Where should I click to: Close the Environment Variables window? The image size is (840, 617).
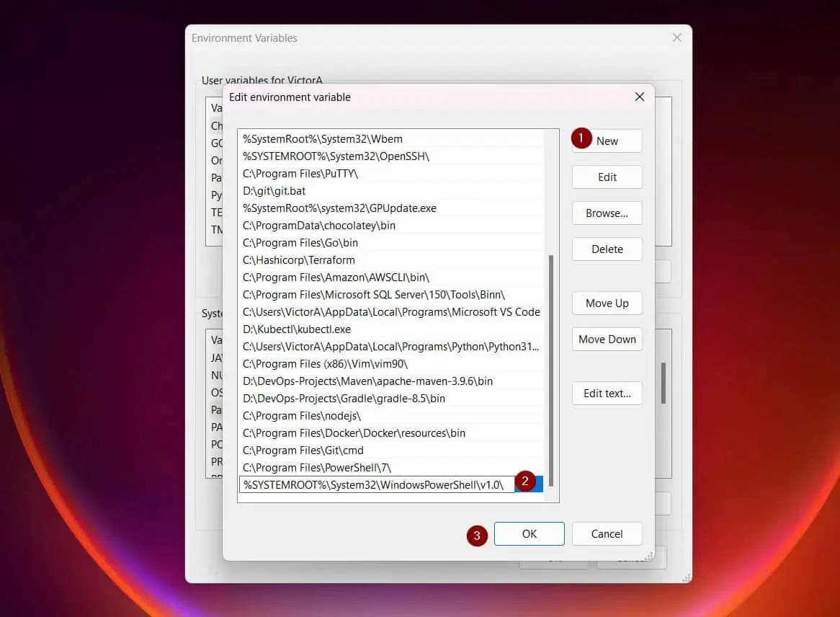(677, 37)
